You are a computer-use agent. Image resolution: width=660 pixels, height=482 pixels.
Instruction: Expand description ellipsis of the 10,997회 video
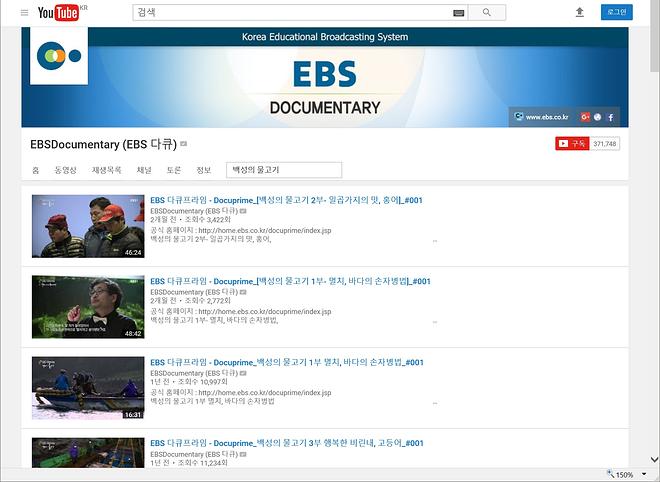click(435, 403)
